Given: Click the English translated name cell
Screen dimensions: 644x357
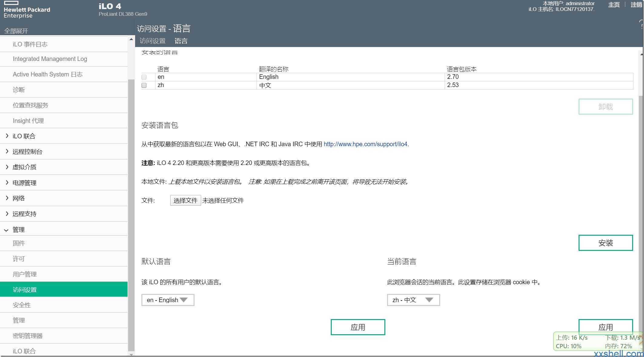Looking at the screenshot, I should (350, 77).
